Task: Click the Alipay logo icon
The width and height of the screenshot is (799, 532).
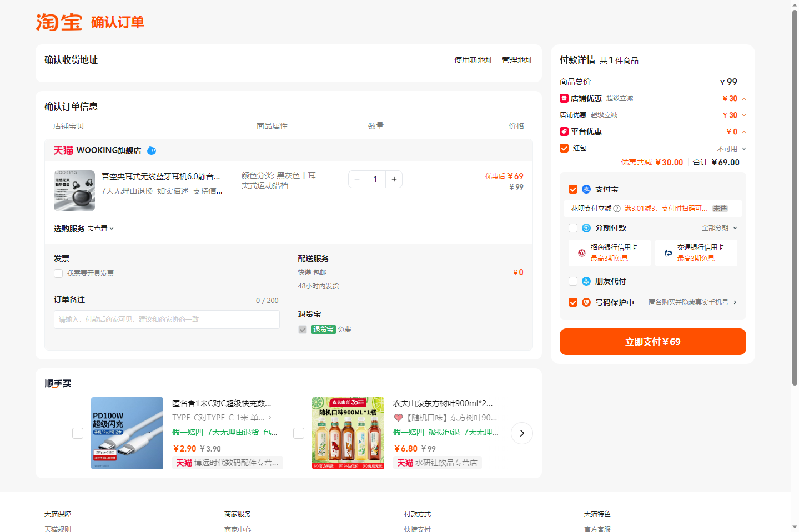Action: pos(586,189)
